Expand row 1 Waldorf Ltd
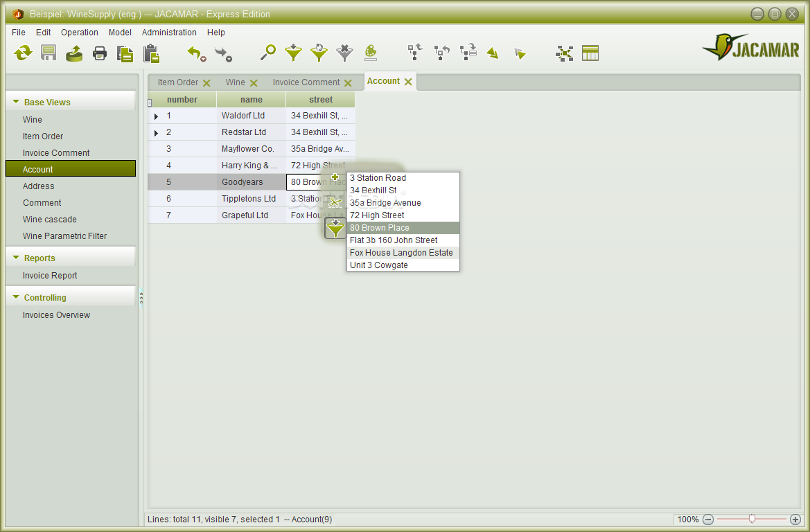The width and height of the screenshot is (810, 532). (x=156, y=117)
